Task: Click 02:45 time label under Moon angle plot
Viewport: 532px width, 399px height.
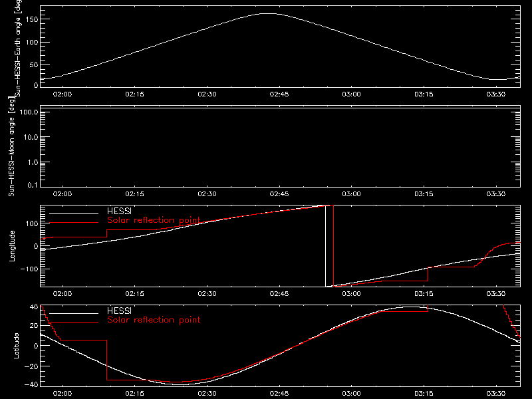Action: (x=279, y=194)
